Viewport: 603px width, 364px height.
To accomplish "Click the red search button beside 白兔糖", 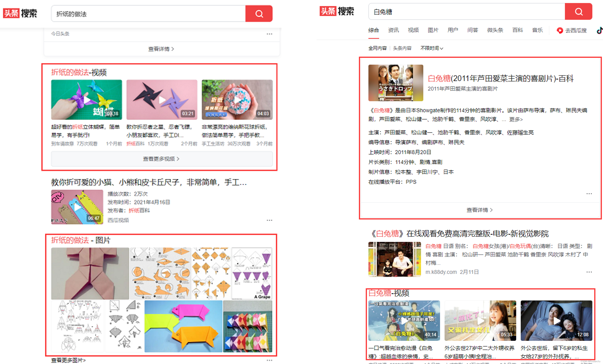I will 578,11.
